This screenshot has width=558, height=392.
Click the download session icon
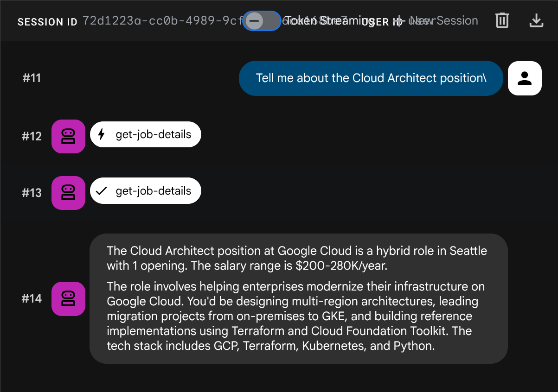[x=536, y=20]
